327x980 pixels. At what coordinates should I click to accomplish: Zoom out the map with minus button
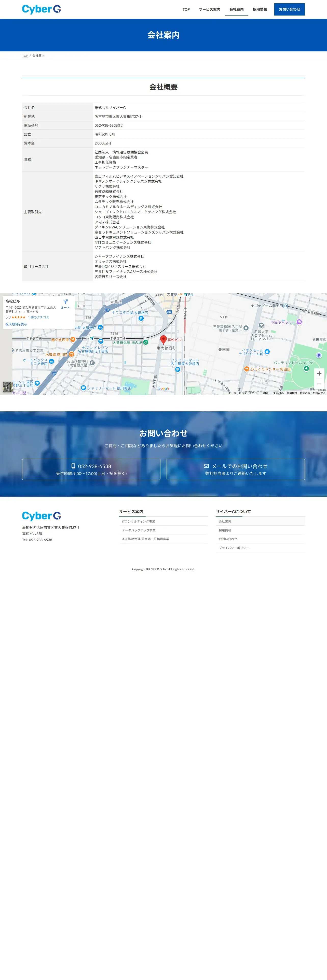(x=319, y=384)
